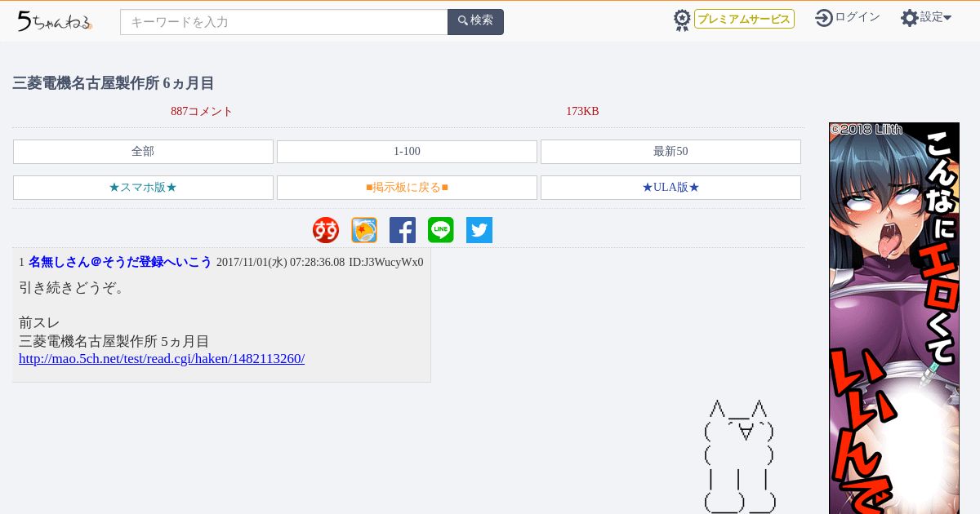Click the 887コメント comment count
This screenshot has width=980, height=514.
tap(202, 112)
